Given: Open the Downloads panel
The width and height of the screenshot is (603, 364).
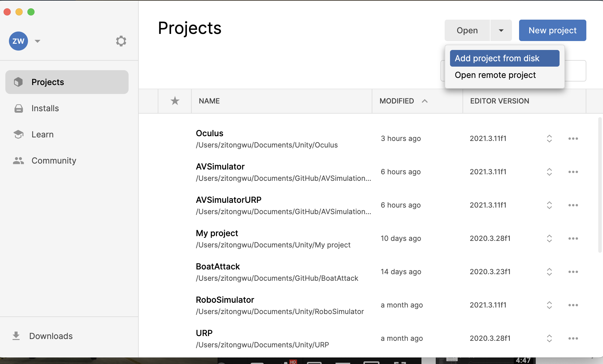Looking at the screenshot, I should pyautogui.click(x=51, y=336).
